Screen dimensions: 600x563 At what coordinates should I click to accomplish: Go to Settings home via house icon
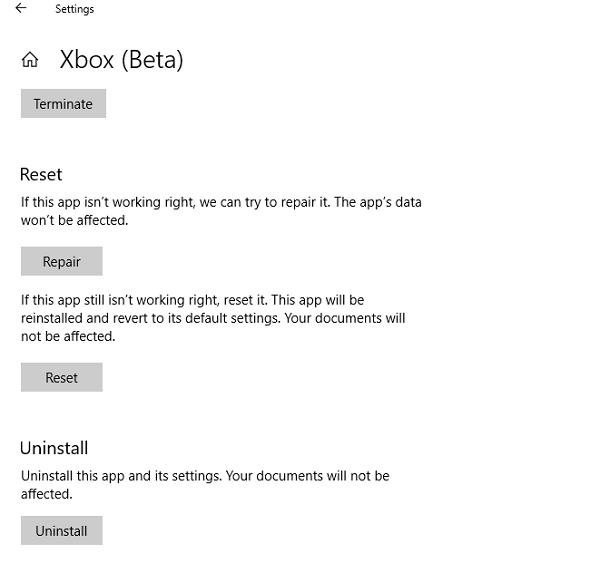pos(30,60)
